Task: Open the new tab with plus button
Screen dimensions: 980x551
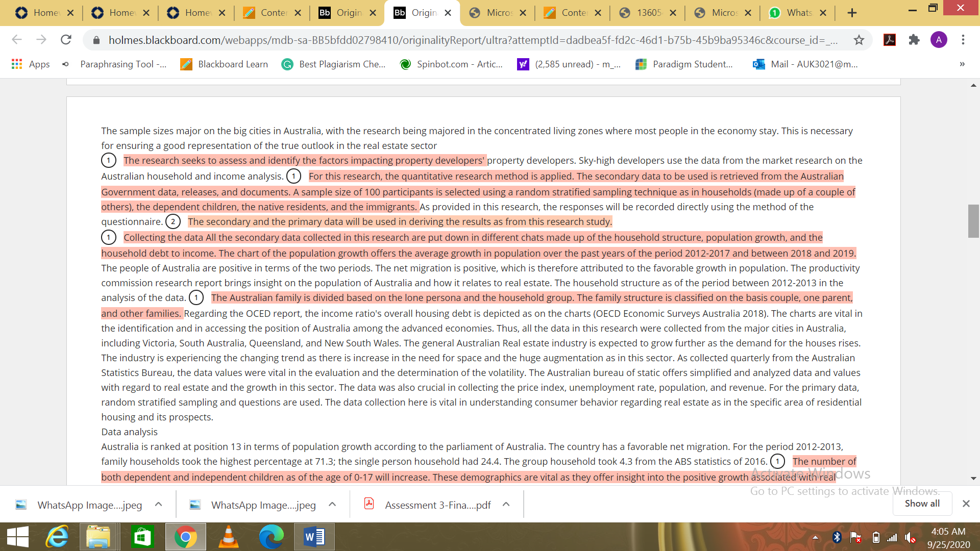Action: tap(852, 13)
